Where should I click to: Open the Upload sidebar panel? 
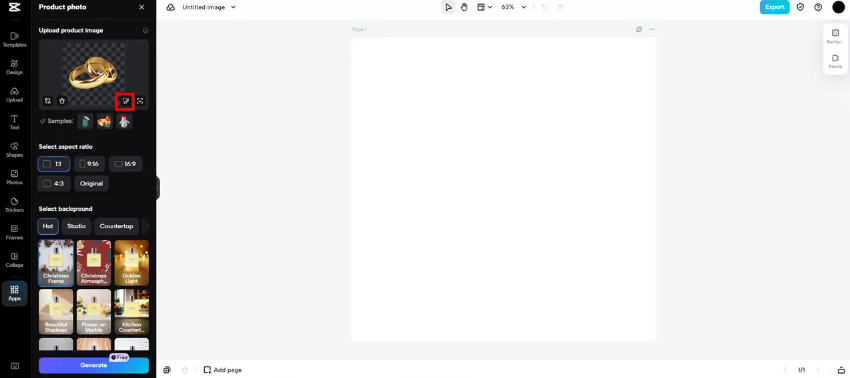point(15,95)
